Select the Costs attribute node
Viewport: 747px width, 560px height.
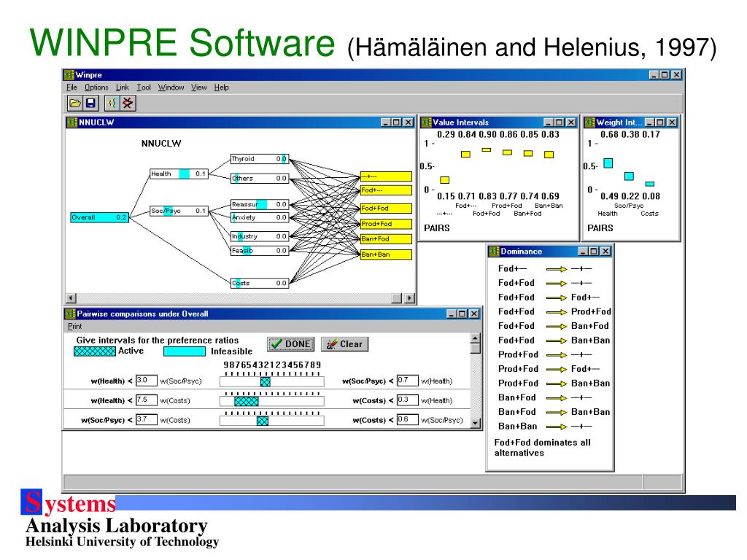pos(260,283)
